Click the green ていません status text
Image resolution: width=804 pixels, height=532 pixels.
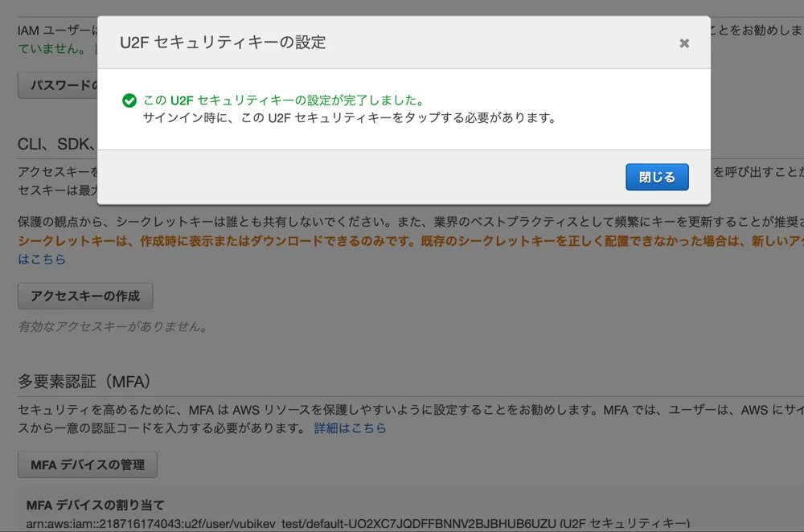pos(51,48)
